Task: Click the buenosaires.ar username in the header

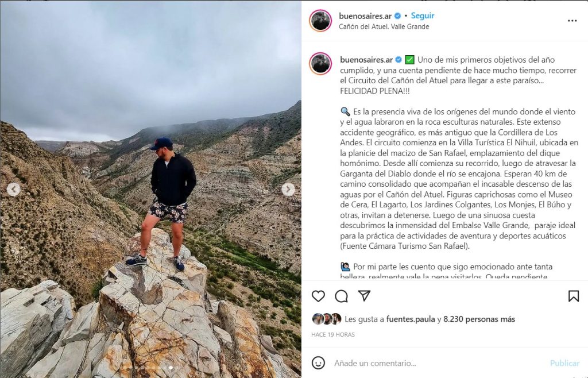Action: tap(365, 16)
